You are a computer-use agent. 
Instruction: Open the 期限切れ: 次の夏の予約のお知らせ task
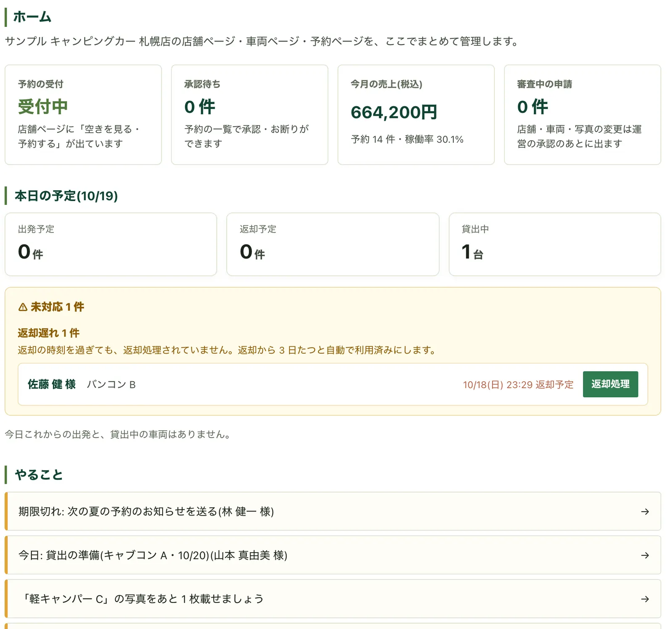[333, 511]
